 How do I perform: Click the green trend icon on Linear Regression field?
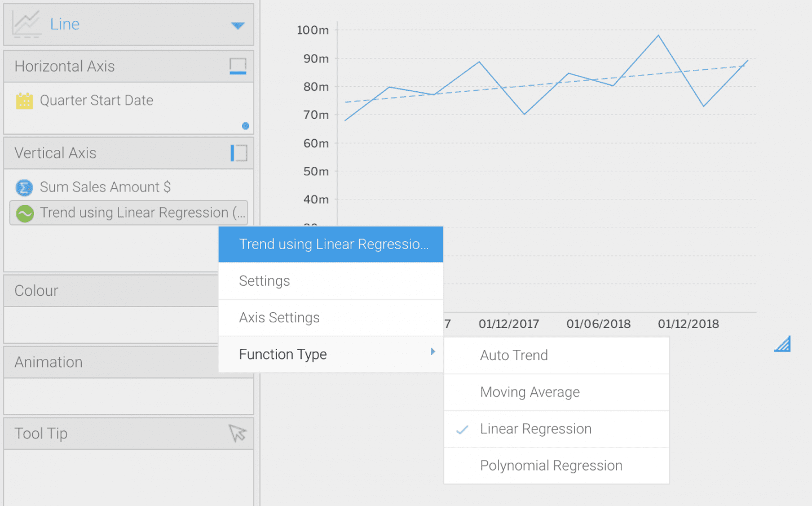[x=24, y=213]
